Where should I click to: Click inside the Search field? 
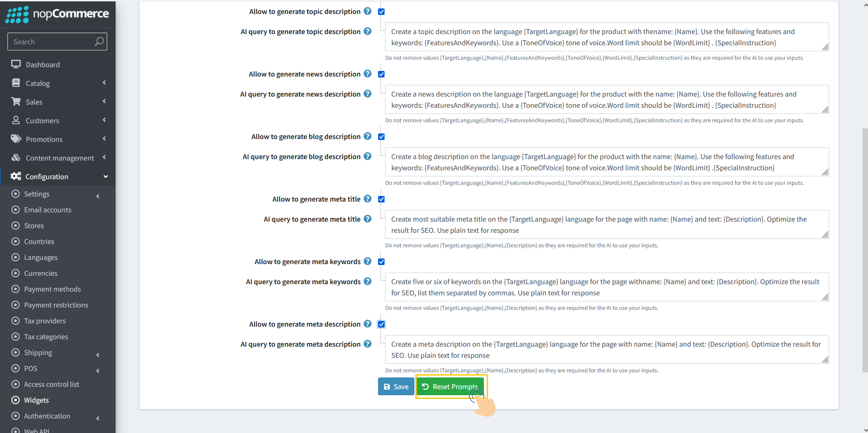[x=51, y=42]
